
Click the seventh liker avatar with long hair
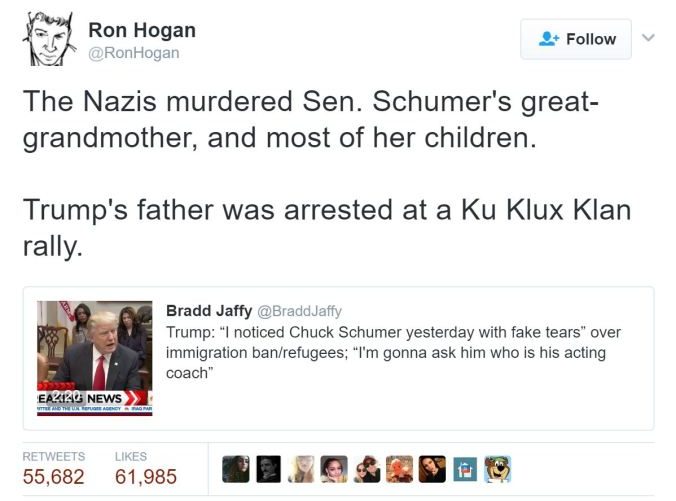(x=432, y=469)
